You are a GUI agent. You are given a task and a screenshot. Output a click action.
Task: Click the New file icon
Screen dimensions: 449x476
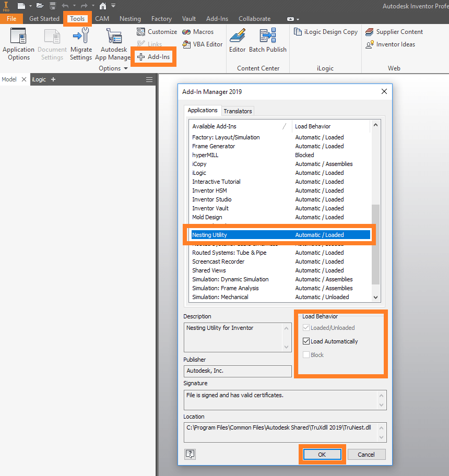[x=21, y=6]
